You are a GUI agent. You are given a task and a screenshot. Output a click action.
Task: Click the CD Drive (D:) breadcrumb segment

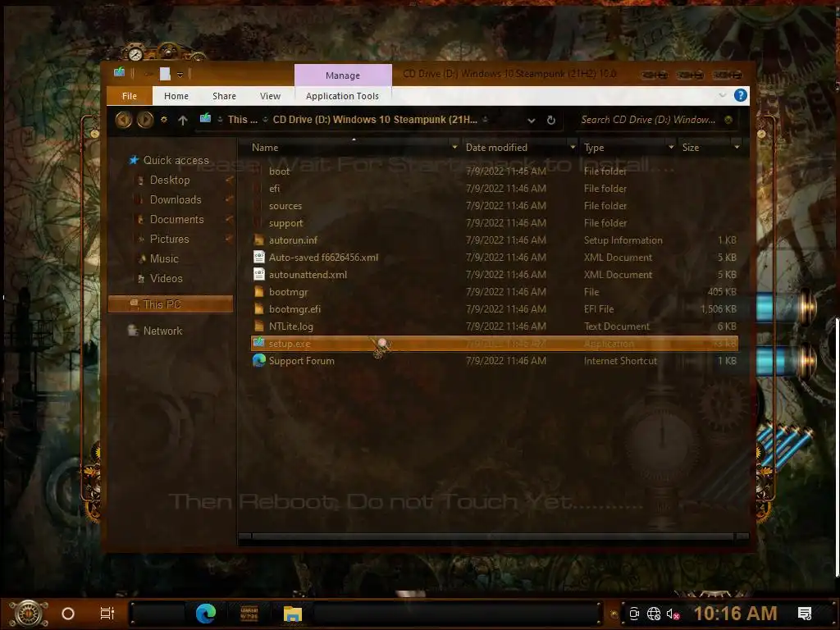tap(375, 120)
